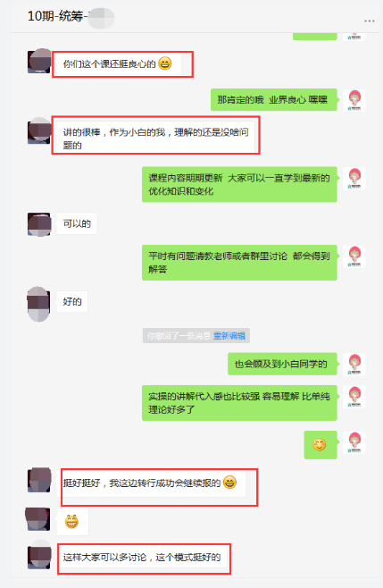
Task: Click avatar beside 讲的很棒 message
Action: [39, 130]
